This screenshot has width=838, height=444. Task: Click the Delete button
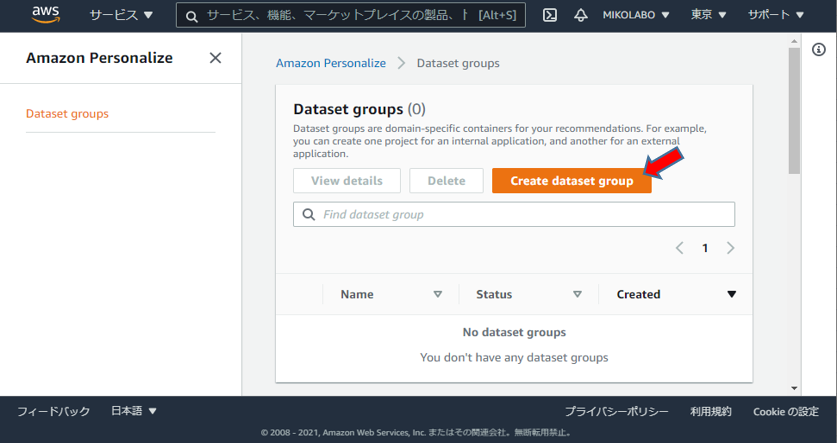pyautogui.click(x=446, y=181)
